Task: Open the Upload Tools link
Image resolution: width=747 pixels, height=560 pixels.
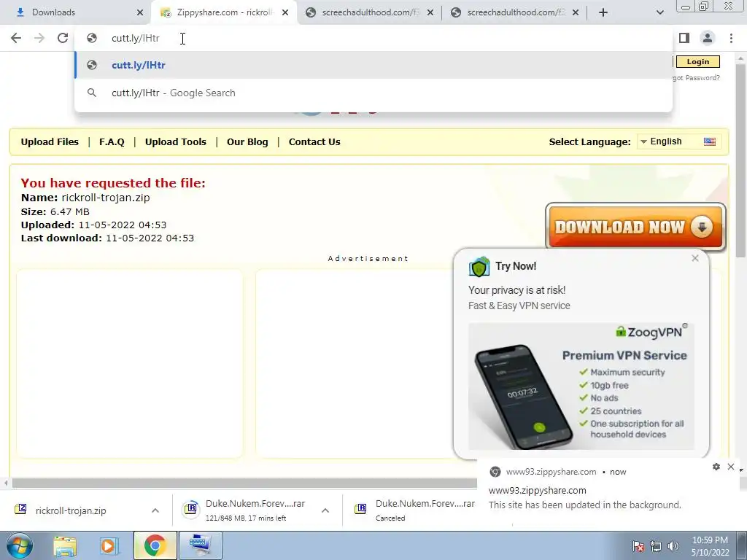Action: (175, 142)
